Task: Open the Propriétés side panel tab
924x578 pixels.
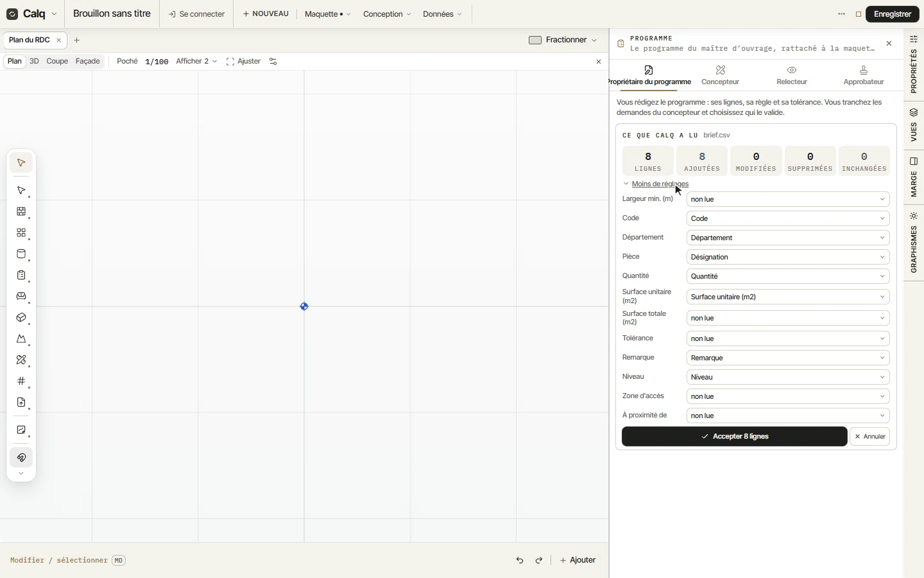Action: coord(914,65)
